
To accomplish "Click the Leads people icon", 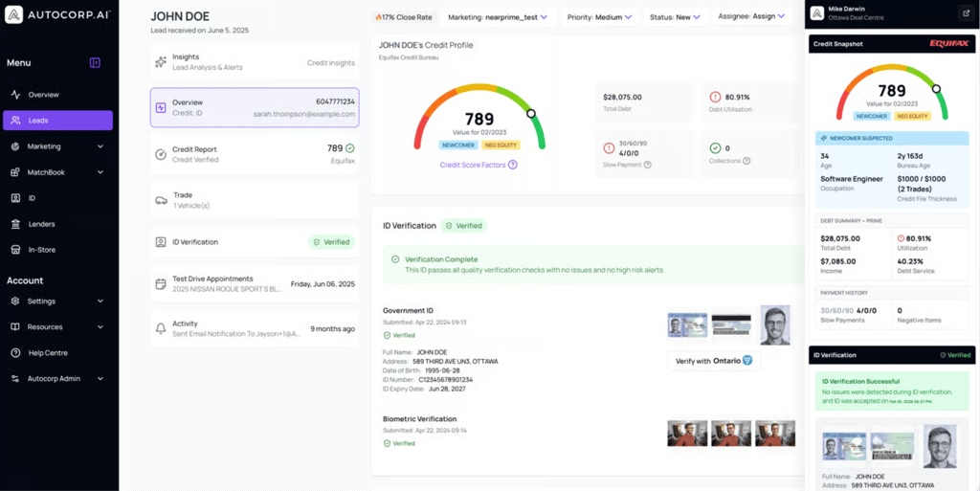I will (x=15, y=121).
